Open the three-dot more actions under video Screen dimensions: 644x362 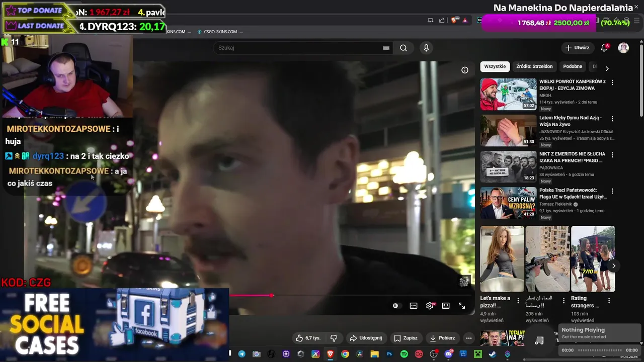[469, 338]
